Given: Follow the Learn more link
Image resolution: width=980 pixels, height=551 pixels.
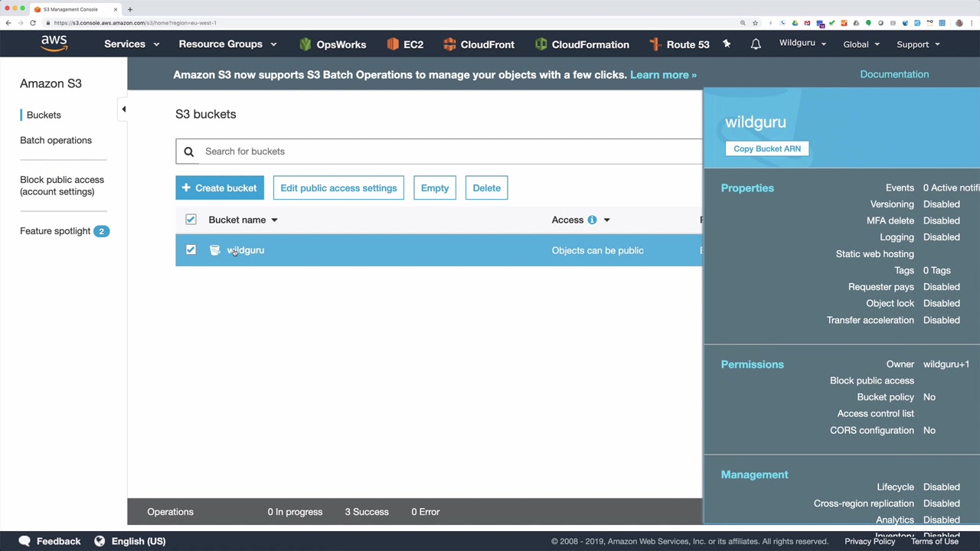Looking at the screenshot, I should pyautogui.click(x=663, y=75).
